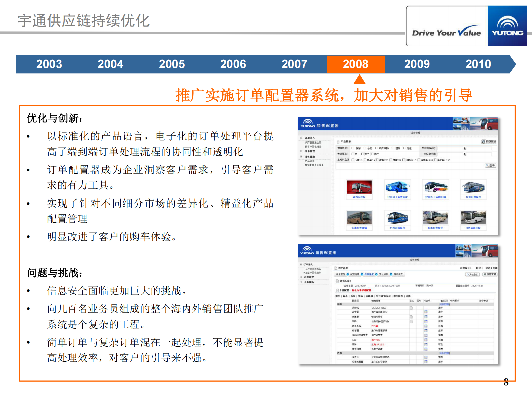Image resolution: width=532 pixels, height=399 pixels.
Task: Click the 业务管理 bar in upper screenshot
Action: pos(415,133)
